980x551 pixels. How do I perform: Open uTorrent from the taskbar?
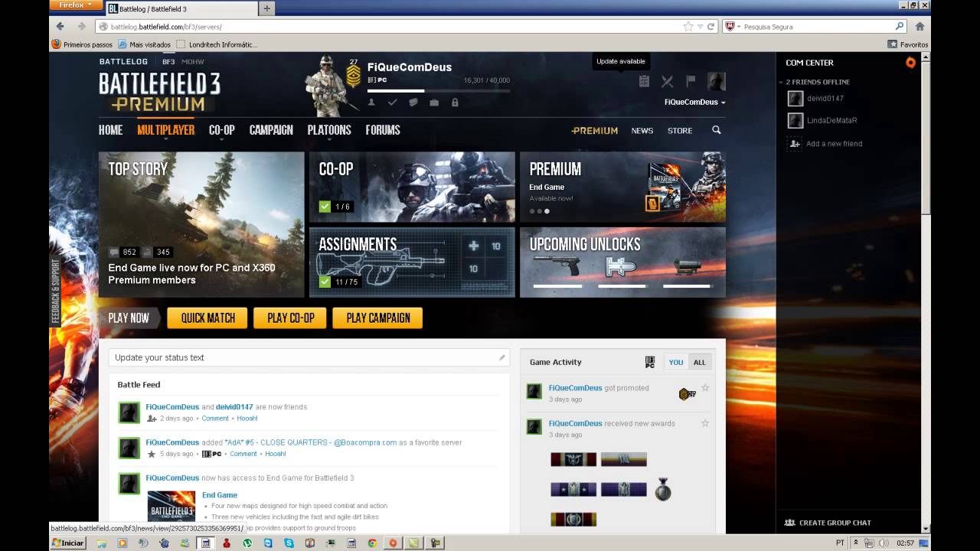point(247,543)
